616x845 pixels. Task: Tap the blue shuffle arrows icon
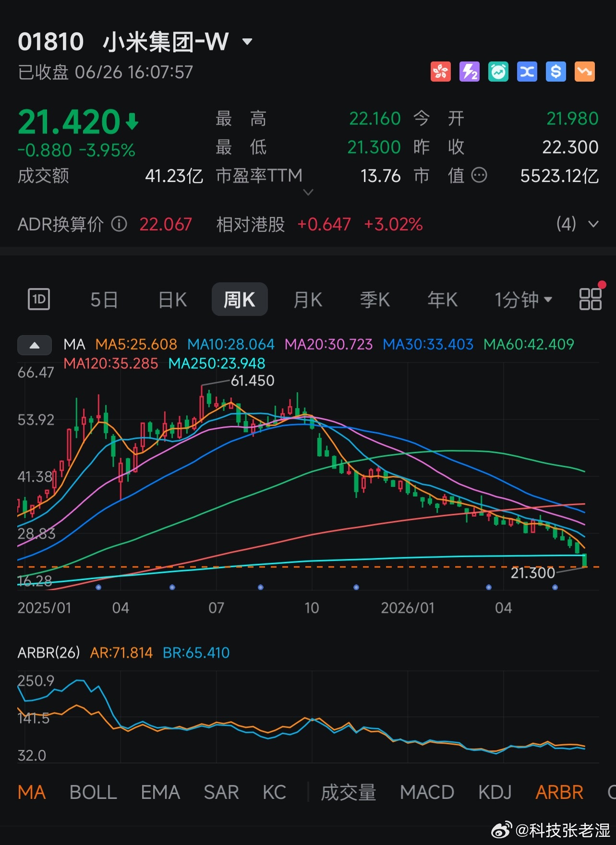[527, 72]
